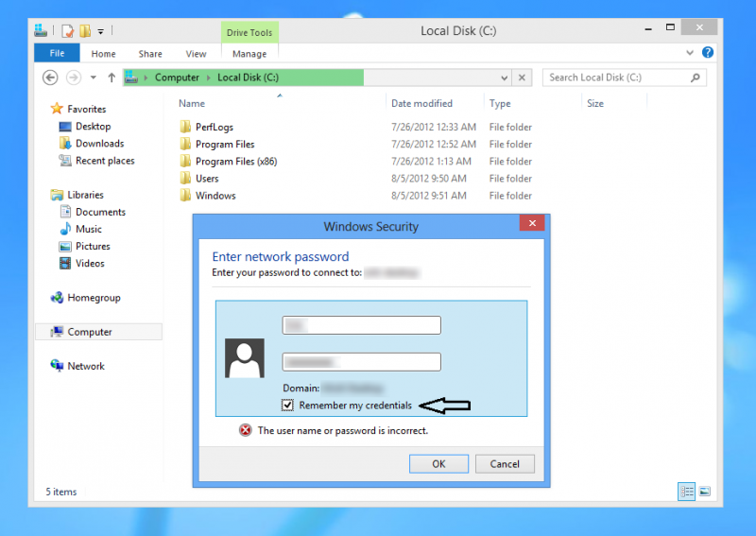Minimize the Local Disk (C:) window

pos(648,28)
